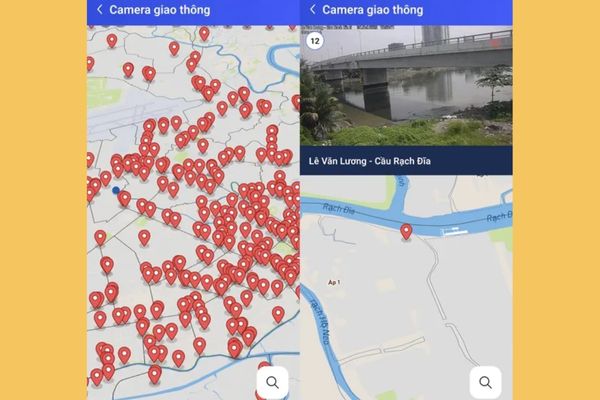The width and height of the screenshot is (600, 400).
Task: Tap back chevron in left Camera giao thông header
Action: click(x=99, y=10)
